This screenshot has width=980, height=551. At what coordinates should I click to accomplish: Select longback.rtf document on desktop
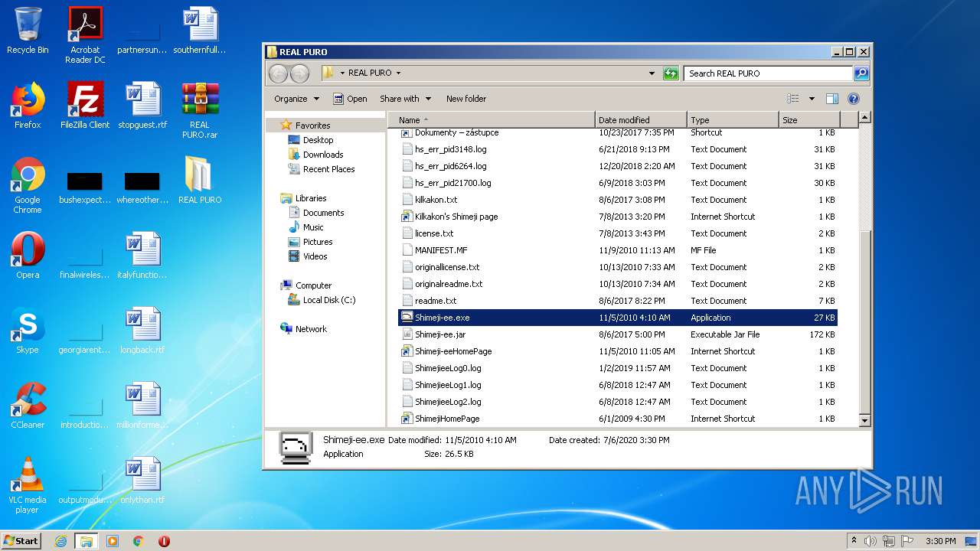coord(142,331)
